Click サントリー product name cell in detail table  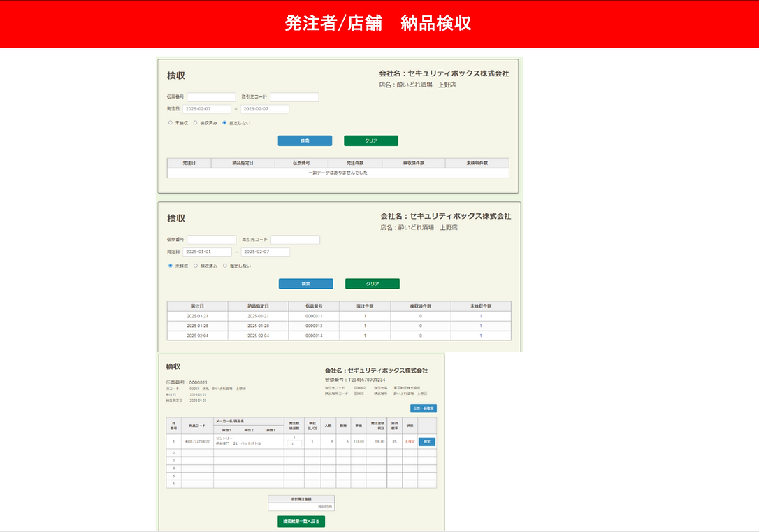[x=249, y=442]
